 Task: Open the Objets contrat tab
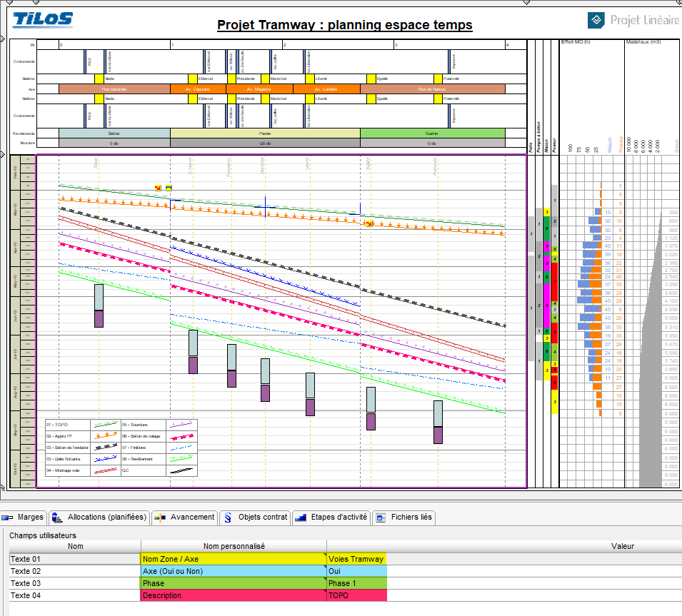tap(255, 517)
